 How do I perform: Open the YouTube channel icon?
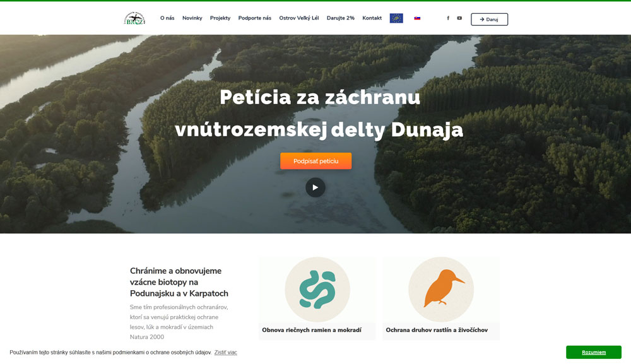click(459, 18)
